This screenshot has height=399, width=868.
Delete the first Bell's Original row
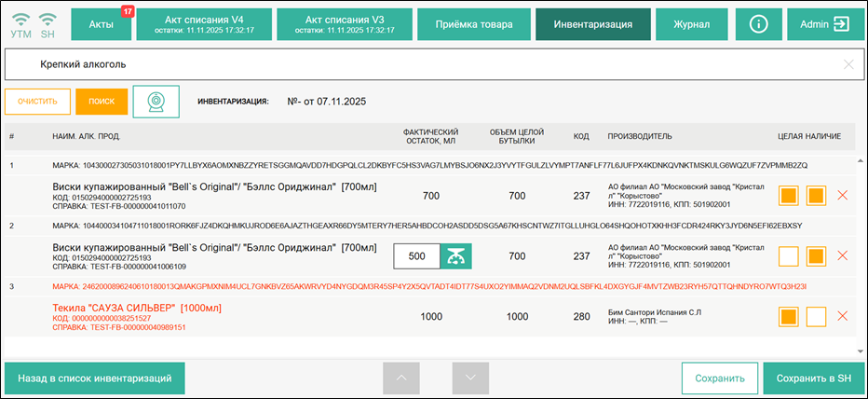843,195
